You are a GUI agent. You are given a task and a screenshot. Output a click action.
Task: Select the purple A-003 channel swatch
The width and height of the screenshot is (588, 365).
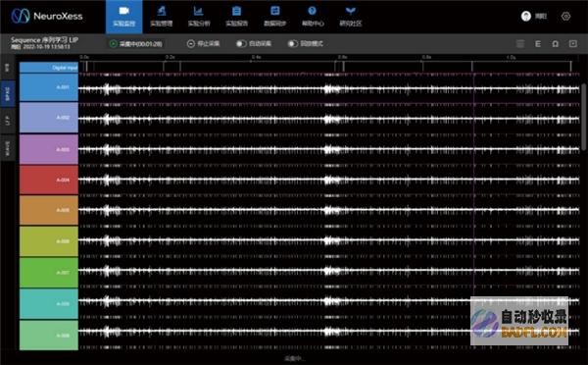coord(49,149)
